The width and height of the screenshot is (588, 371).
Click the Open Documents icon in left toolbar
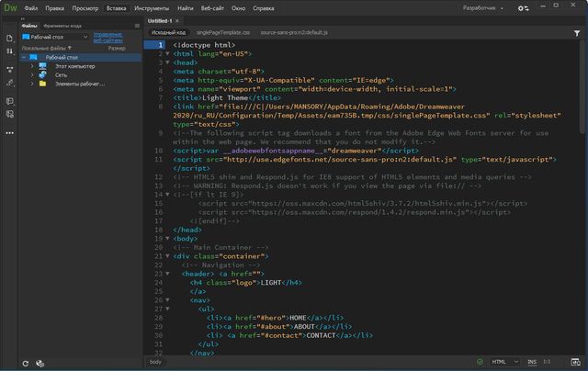[x=8, y=38]
